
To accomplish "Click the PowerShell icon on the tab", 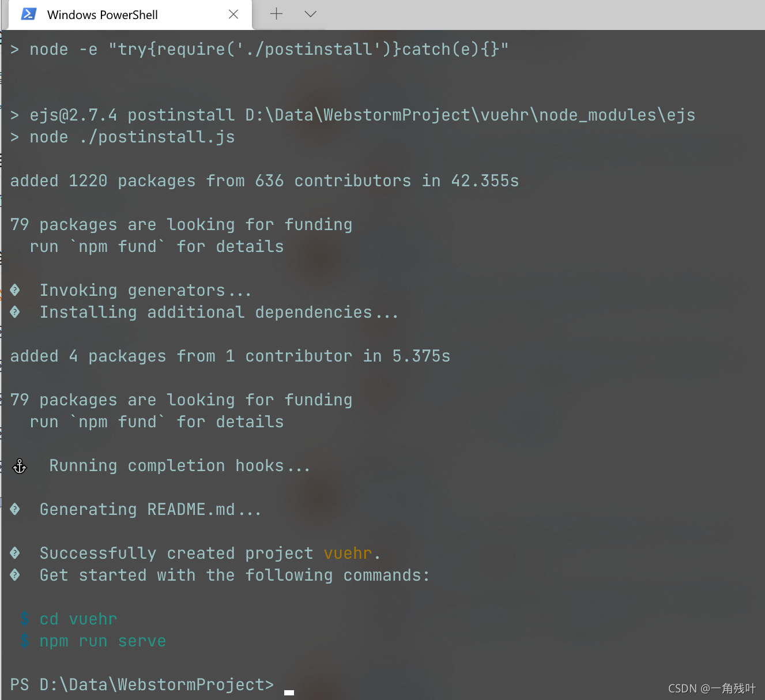I will tap(29, 14).
